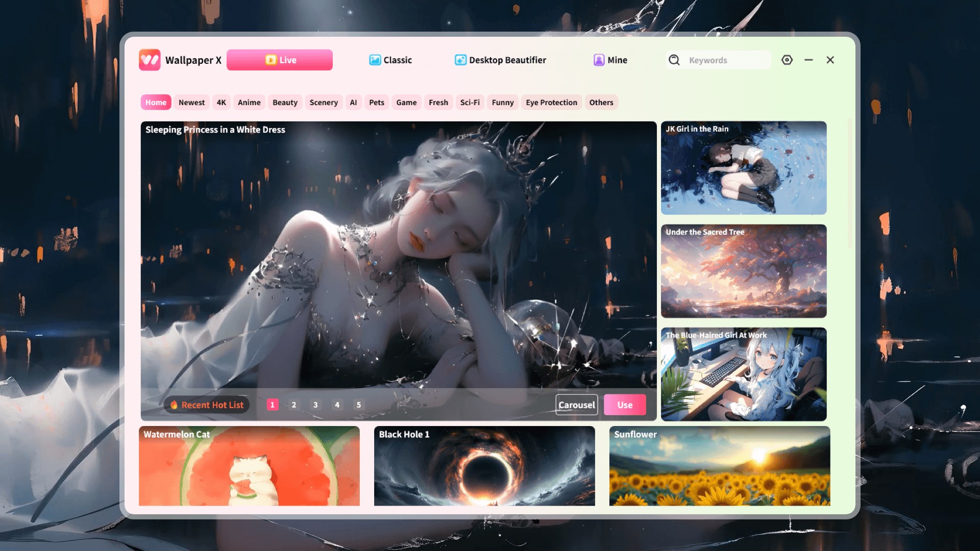980x551 pixels.
Task: Toggle the Carousel mode
Action: tap(576, 405)
